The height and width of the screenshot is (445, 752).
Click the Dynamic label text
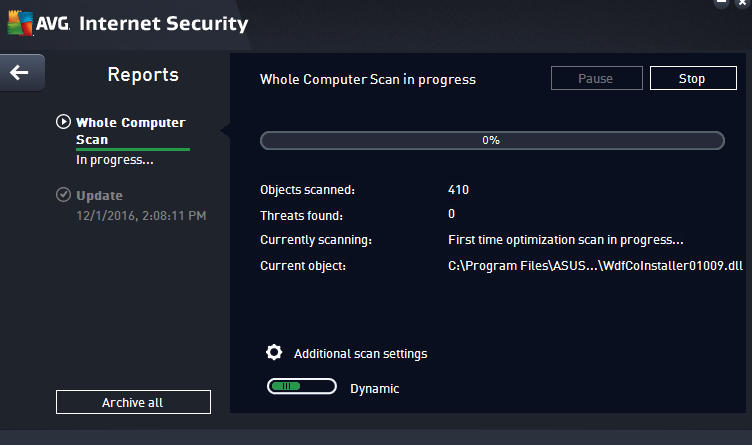[374, 388]
